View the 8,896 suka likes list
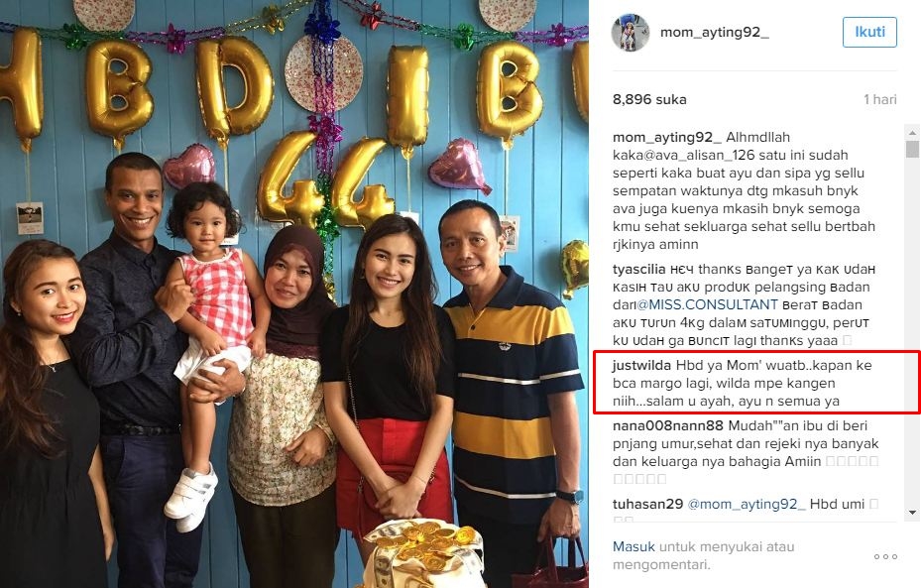This screenshot has height=588, width=921. pos(649,100)
